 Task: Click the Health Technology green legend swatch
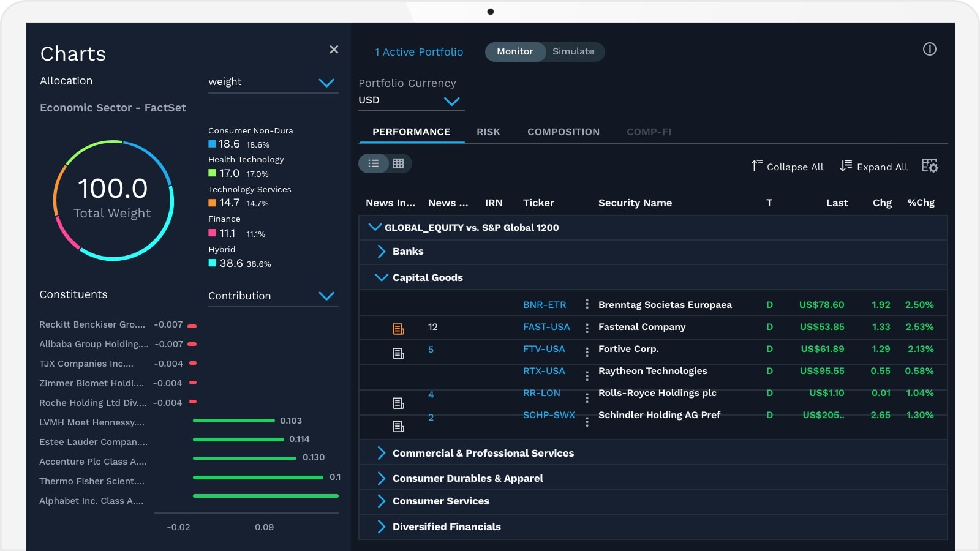[x=212, y=173]
